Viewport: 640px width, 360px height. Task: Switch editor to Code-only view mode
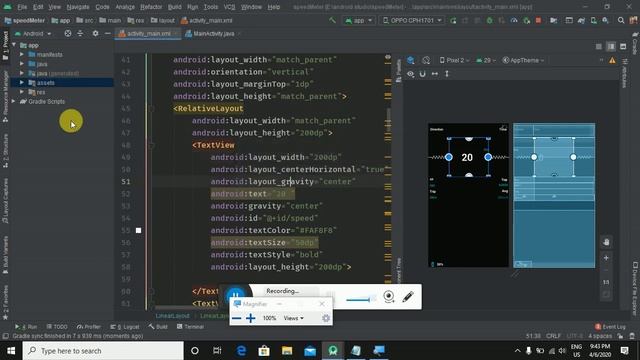(x=598, y=47)
